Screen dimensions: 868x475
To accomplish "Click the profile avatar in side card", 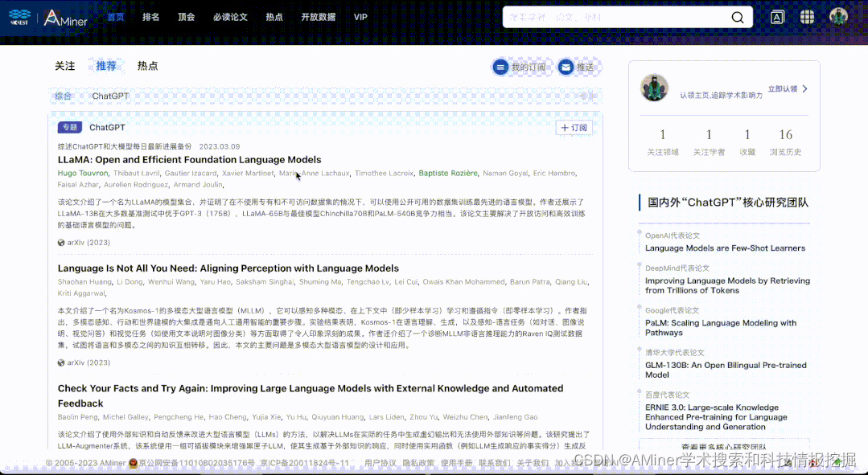I will click(654, 88).
